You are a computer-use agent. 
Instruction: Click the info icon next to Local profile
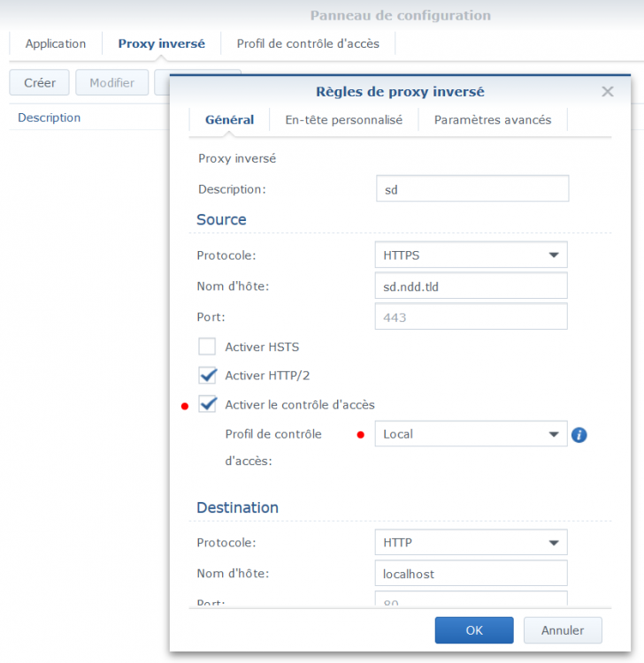click(579, 435)
